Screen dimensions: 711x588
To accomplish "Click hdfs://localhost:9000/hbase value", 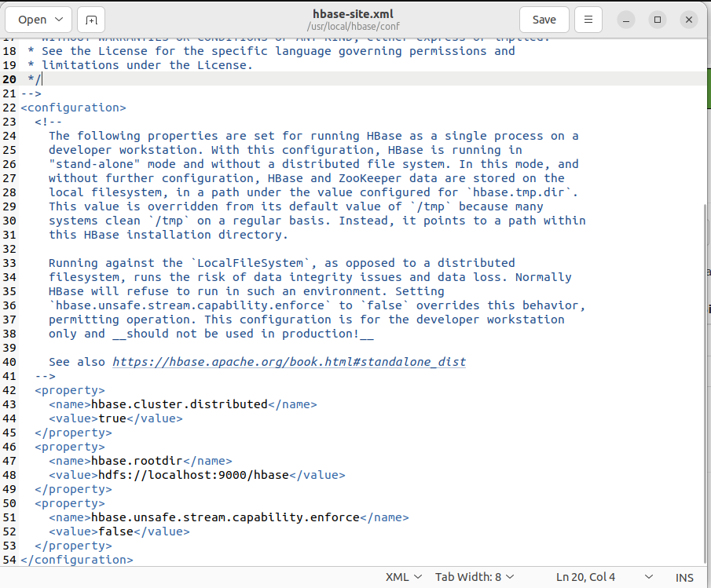I will click(193, 475).
